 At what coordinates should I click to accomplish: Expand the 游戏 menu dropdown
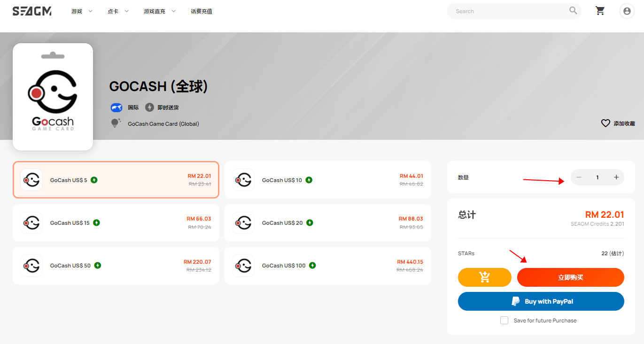coord(82,11)
